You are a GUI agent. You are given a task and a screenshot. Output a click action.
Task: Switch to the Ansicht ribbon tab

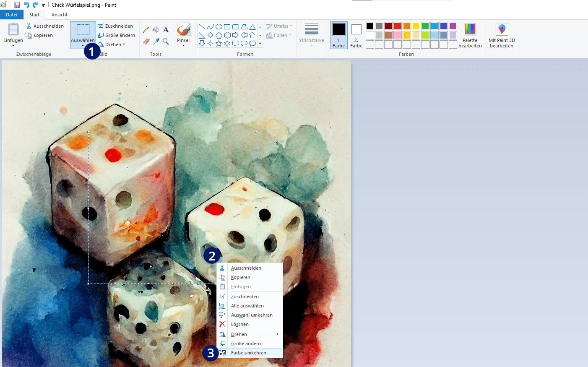(x=60, y=15)
